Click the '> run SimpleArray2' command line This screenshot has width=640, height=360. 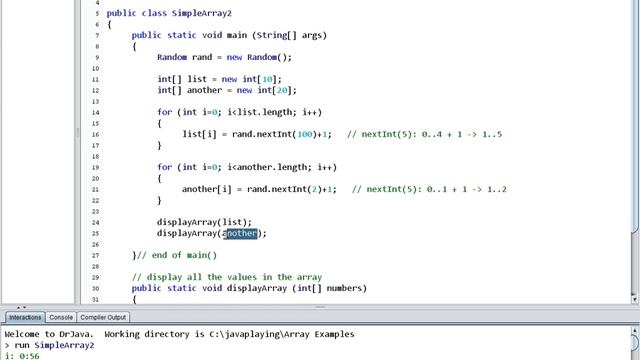pos(49,345)
